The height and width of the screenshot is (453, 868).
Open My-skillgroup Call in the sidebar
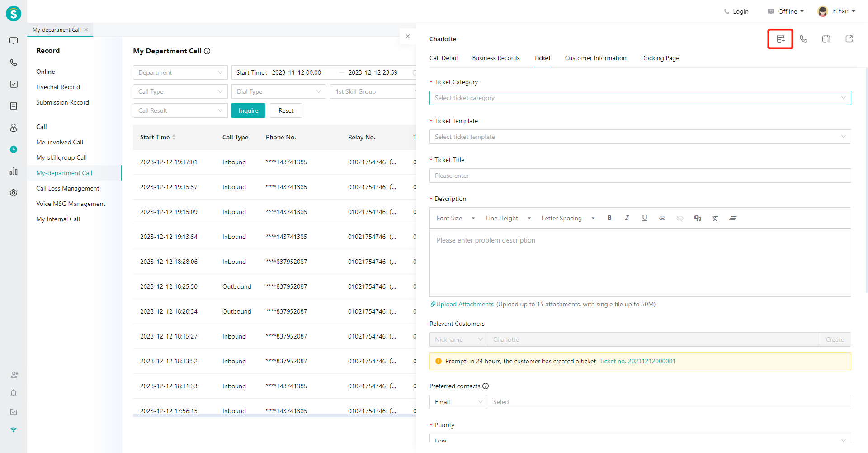click(x=61, y=157)
